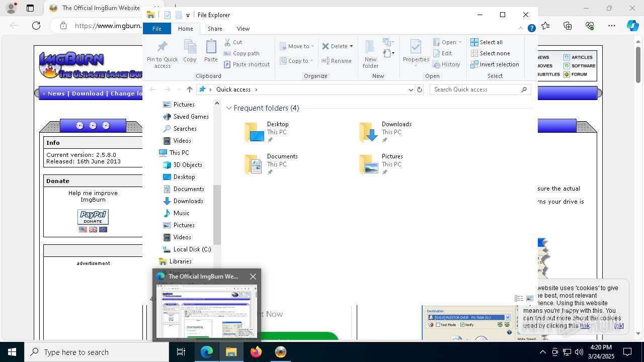Image resolution: width=644 pixels, height=362 pixels.
Task: Show hidden system tray icons
Action: tap(542, 352)
